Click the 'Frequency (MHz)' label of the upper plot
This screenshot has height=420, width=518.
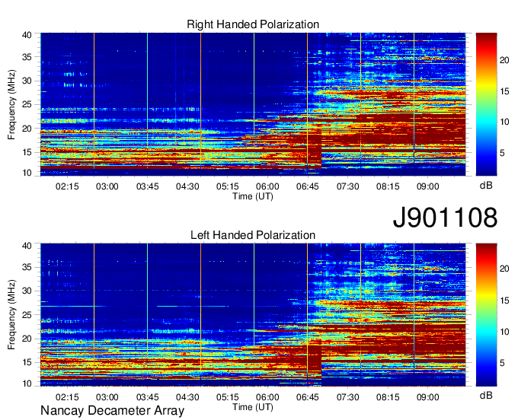coord(11,104)
